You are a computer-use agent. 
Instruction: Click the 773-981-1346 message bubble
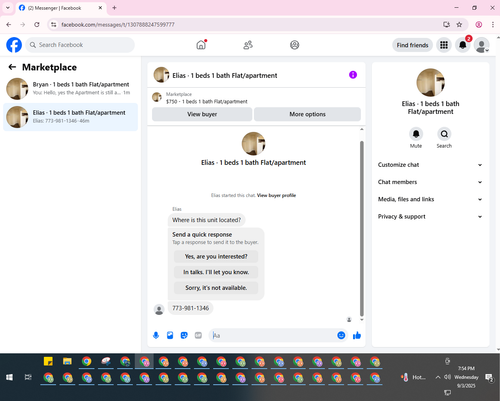point(190,308)
